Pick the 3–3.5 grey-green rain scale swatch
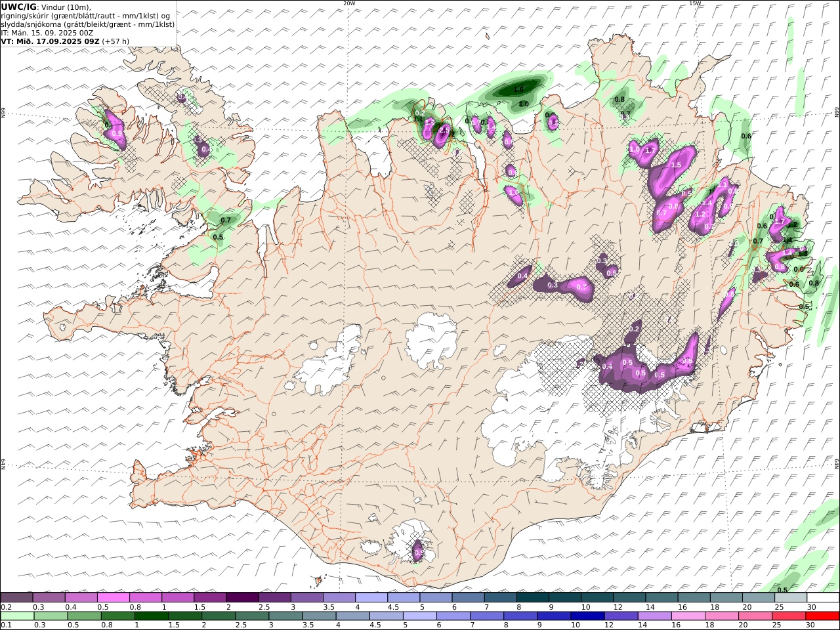This screenshot has height=630, width=840. pos(285,616)
